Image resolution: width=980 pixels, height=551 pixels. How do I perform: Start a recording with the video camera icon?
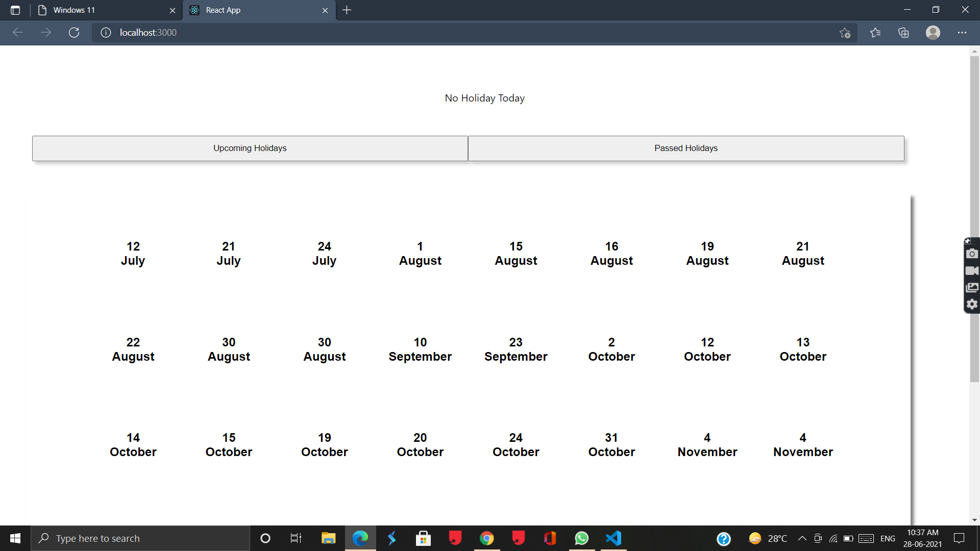pyautogui.click(x=972, y=270)
